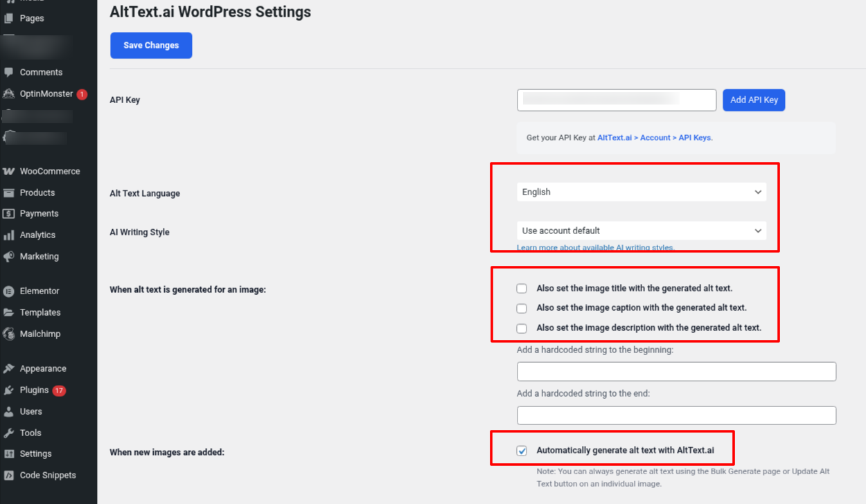Image resolution: width=866 pixels, height=504 pixels.
Task: Follow the 'AltText.ai > Account > API Keys' link
Action: pos(655,137)
